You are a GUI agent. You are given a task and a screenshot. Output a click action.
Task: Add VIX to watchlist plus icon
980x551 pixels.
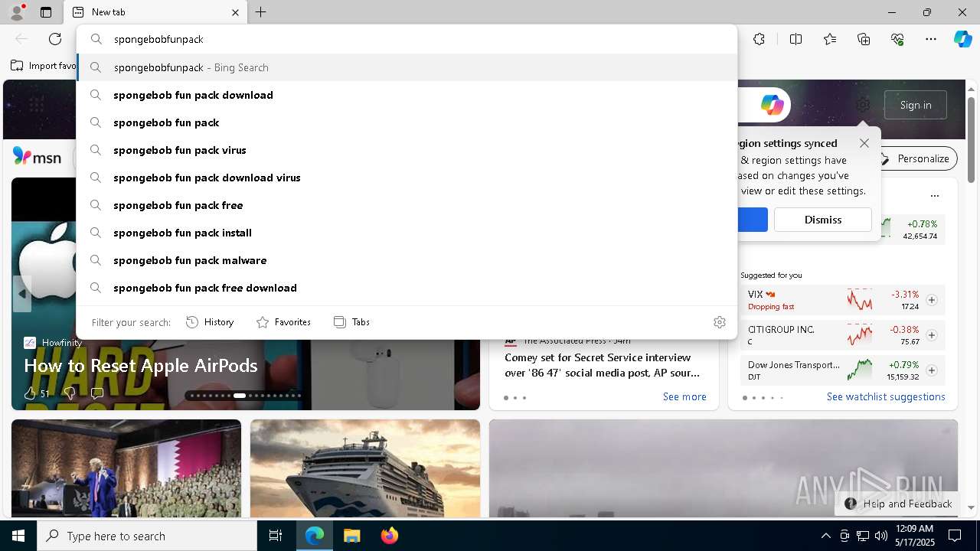pos(931,300)
